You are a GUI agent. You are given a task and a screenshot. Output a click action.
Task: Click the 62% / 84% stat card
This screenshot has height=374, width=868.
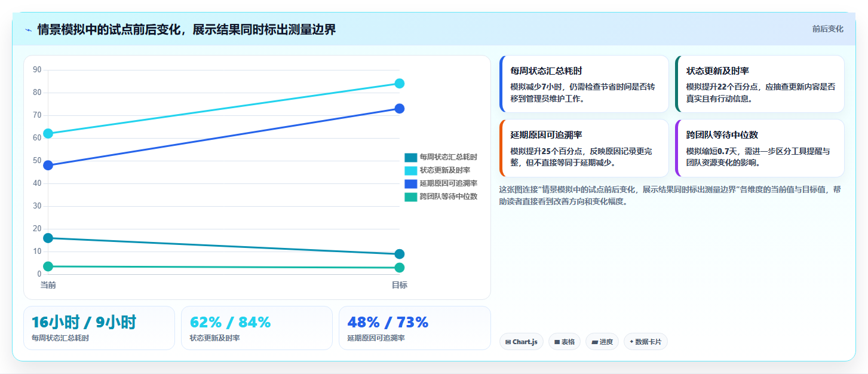pos(257,328)
